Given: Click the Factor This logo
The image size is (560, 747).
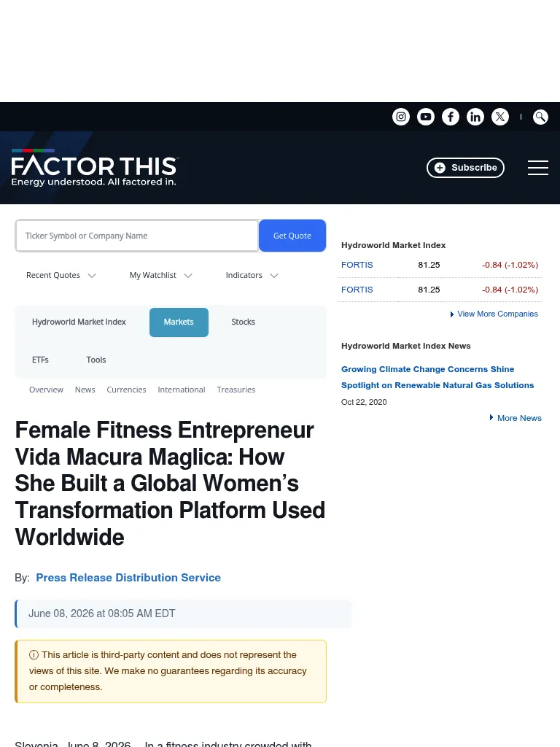Looking at the screenshot, I should click(x=94, y=168).
